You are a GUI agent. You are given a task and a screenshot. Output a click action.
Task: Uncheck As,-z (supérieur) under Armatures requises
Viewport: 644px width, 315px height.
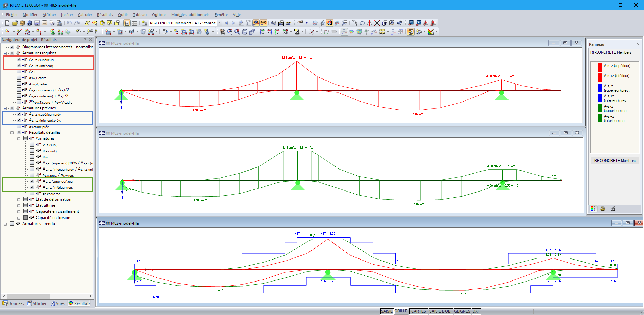pos(19,59)
